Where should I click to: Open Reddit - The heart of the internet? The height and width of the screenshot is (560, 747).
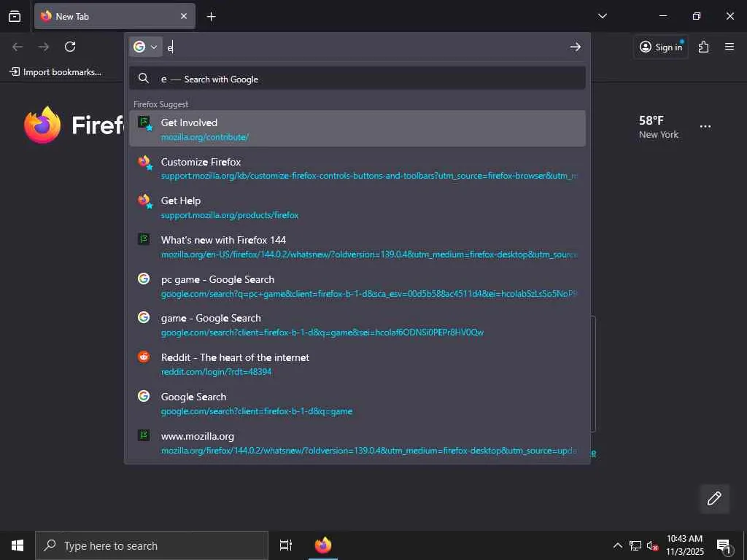[x=357, y=365]
